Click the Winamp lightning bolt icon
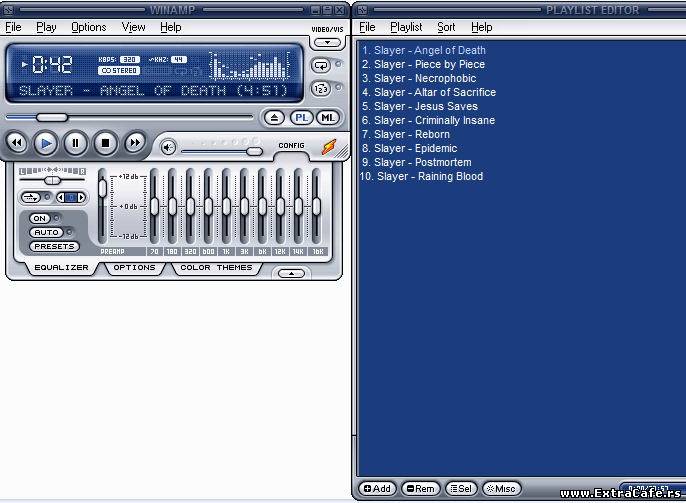This screenshot has width=686, height=503. tap(328, 147)
